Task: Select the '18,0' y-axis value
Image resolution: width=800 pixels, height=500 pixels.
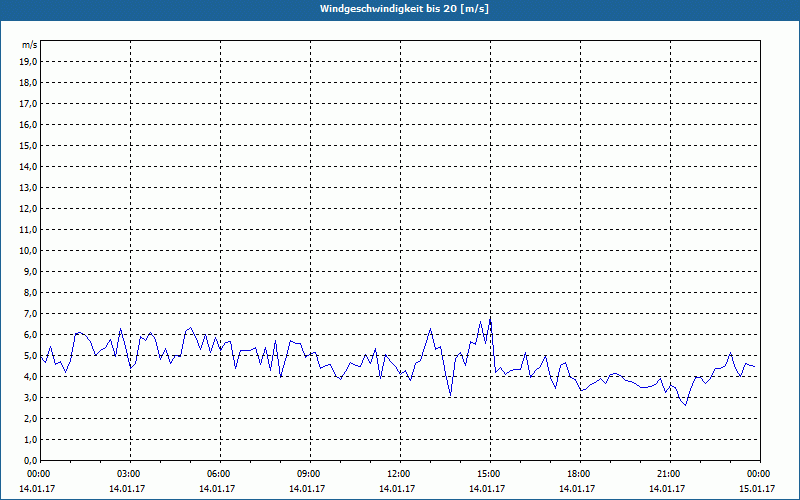Action: click(x=28, y=83)
